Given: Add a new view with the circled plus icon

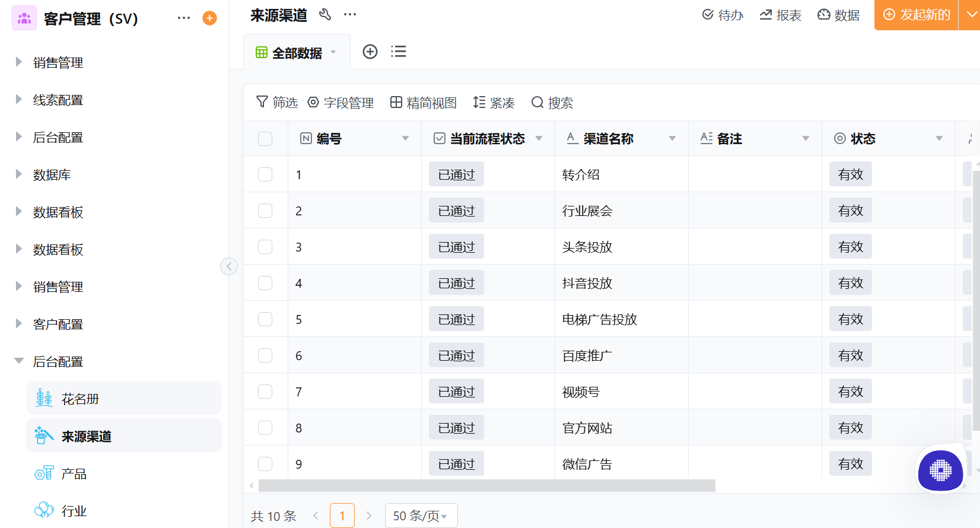Looking at the screenshot, I should tap(370, 52).
